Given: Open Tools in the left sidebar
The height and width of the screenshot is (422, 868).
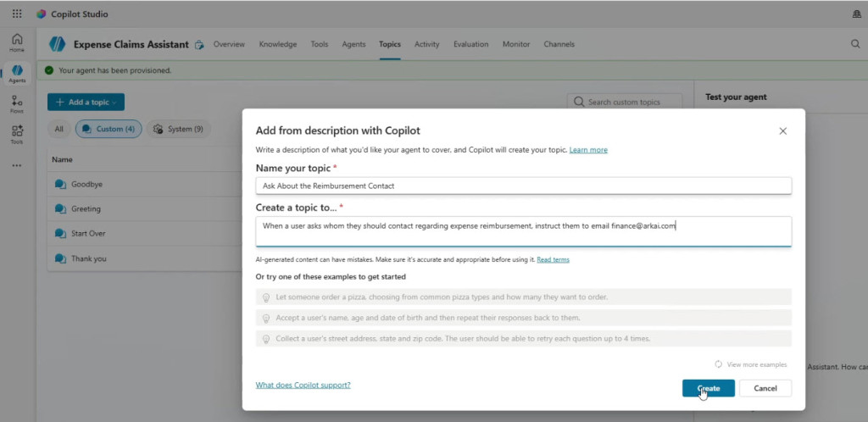Looking at the screenshot, I should (17, 135).
